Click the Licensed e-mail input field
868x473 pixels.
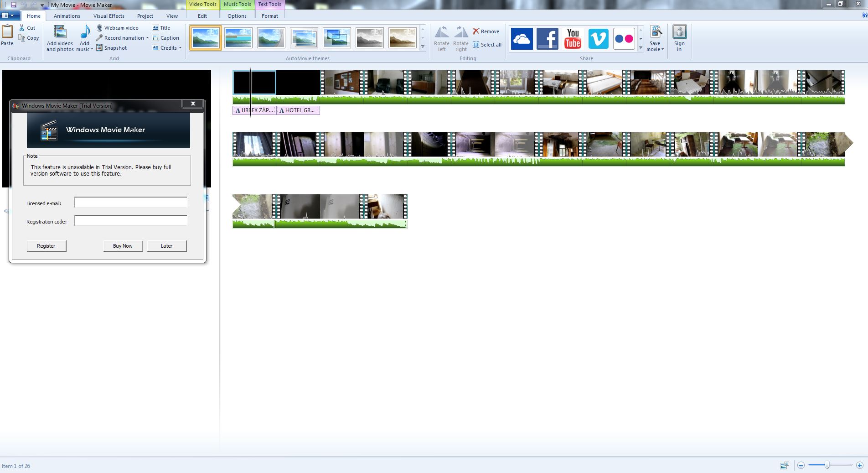(131, 203)
